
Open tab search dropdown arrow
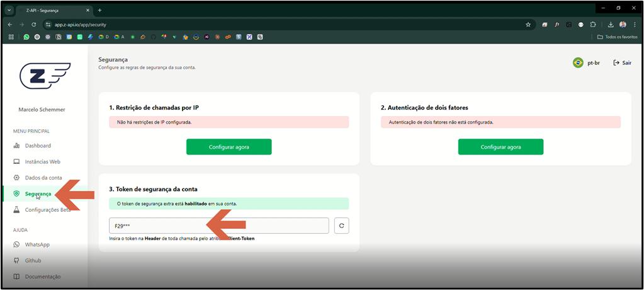point(10,10)
